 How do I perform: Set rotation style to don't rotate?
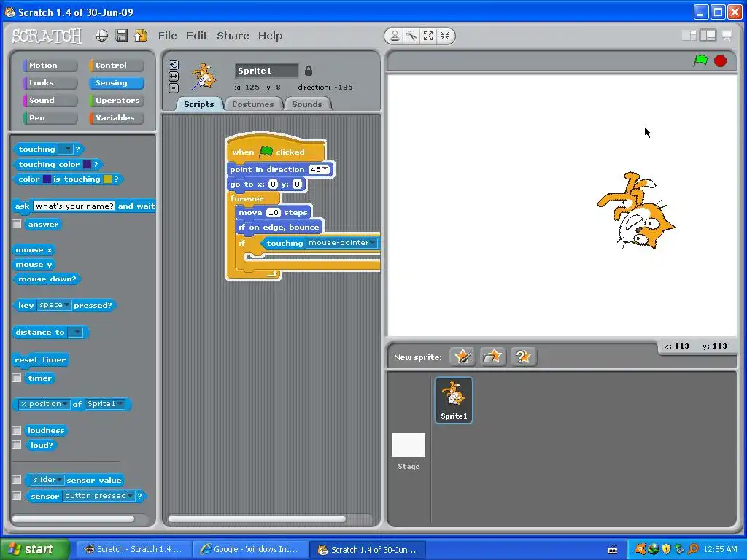(174, 88)
